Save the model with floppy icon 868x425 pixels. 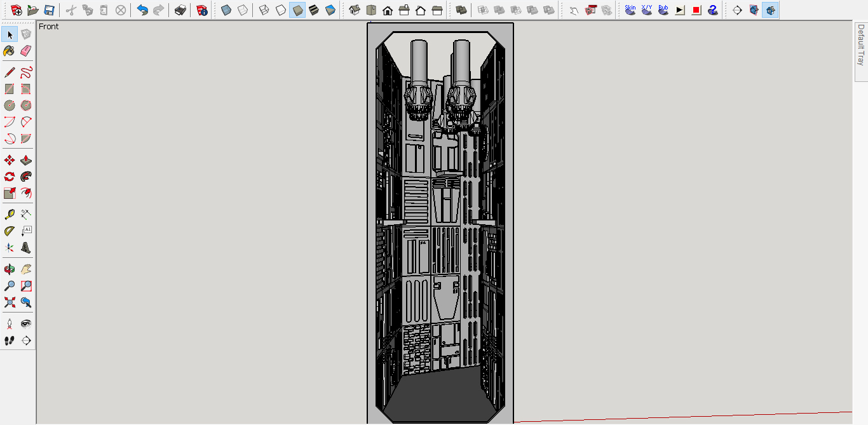coord(50,10)
